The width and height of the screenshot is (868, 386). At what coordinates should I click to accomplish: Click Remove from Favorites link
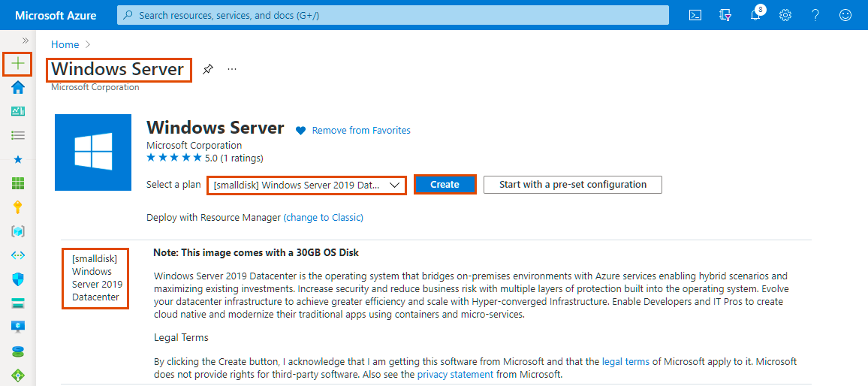coord(361,131)
